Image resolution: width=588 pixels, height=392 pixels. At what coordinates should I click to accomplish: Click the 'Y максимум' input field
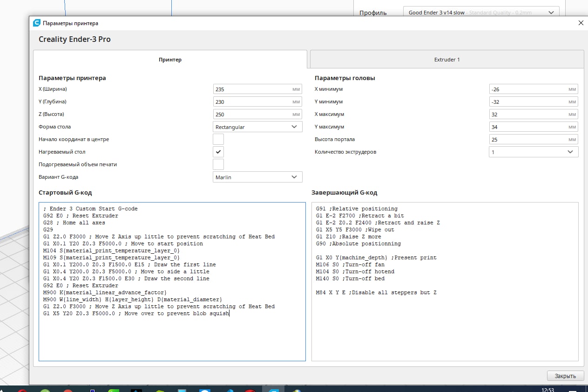tap(534, 127)
